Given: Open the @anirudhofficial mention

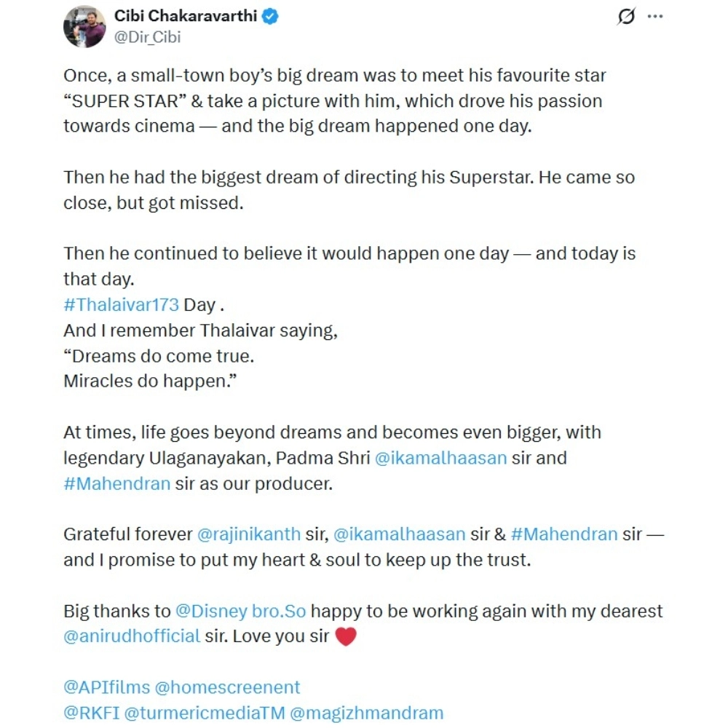Looking at the screenshot, I should coord(132,636).
